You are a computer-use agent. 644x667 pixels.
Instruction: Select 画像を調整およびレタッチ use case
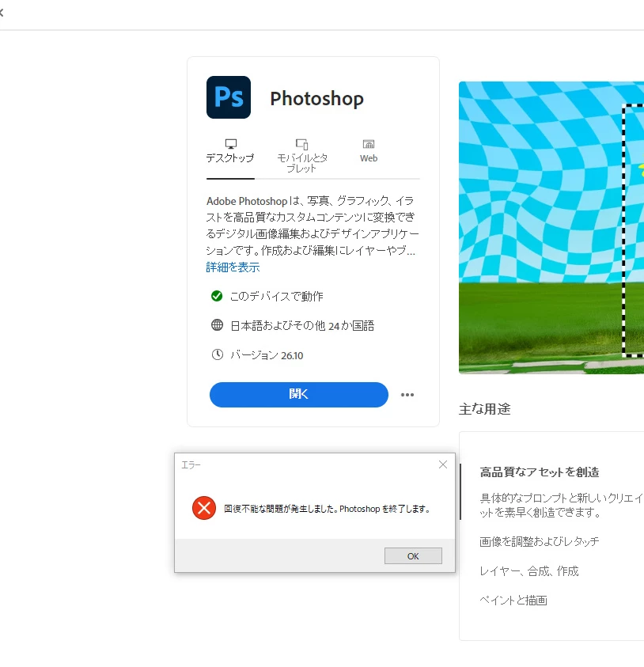[539, 541]
